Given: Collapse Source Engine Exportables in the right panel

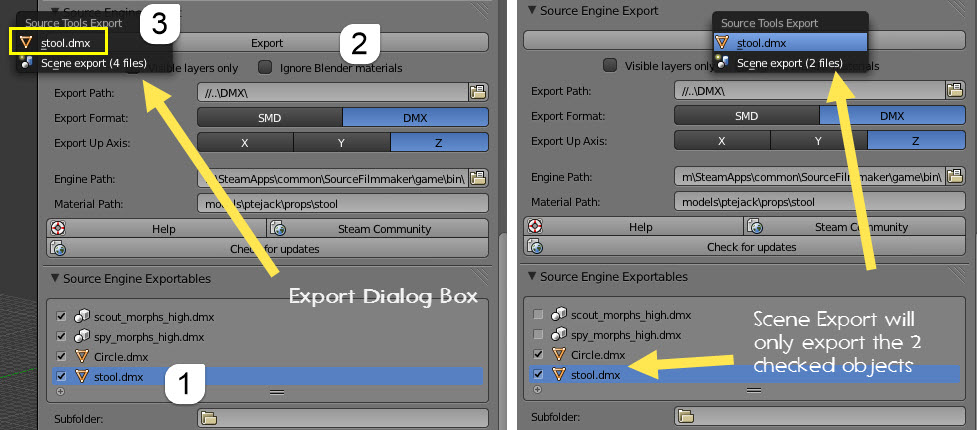Looking at the screenshot, I should coord(532,276).
